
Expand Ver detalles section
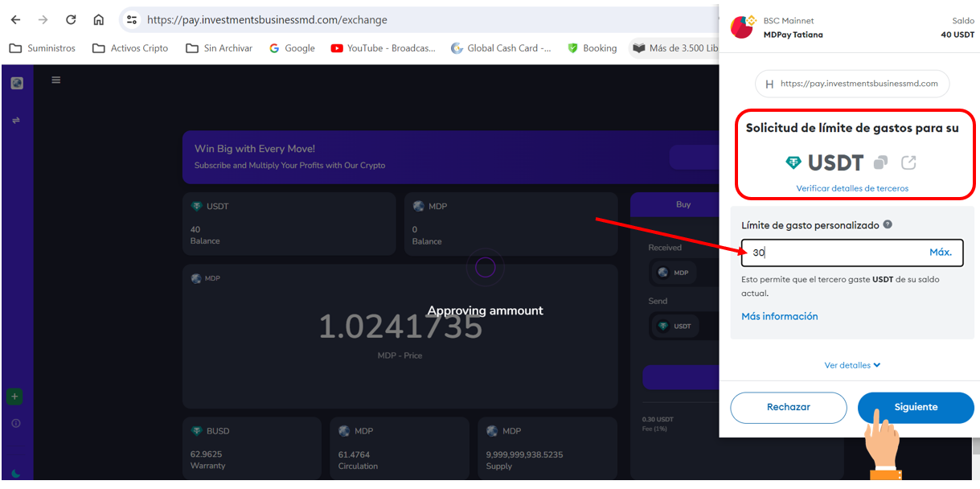pos(852,365)
